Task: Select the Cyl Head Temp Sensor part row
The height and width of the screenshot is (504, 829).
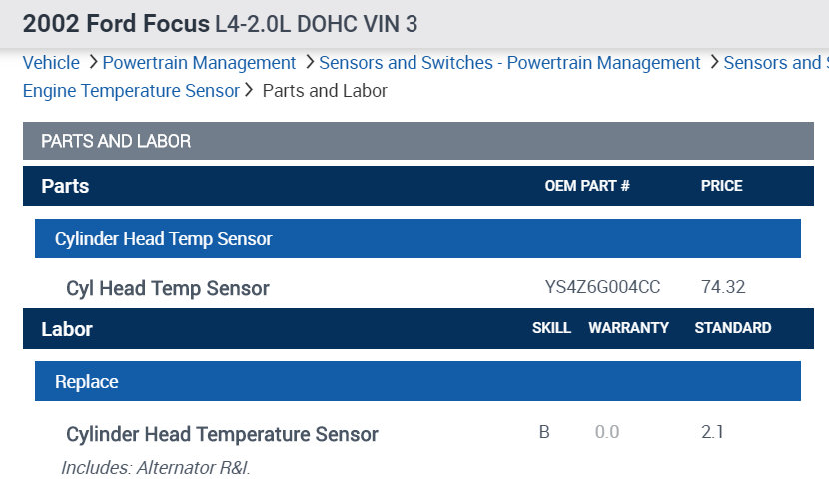Action: point(168,288)
